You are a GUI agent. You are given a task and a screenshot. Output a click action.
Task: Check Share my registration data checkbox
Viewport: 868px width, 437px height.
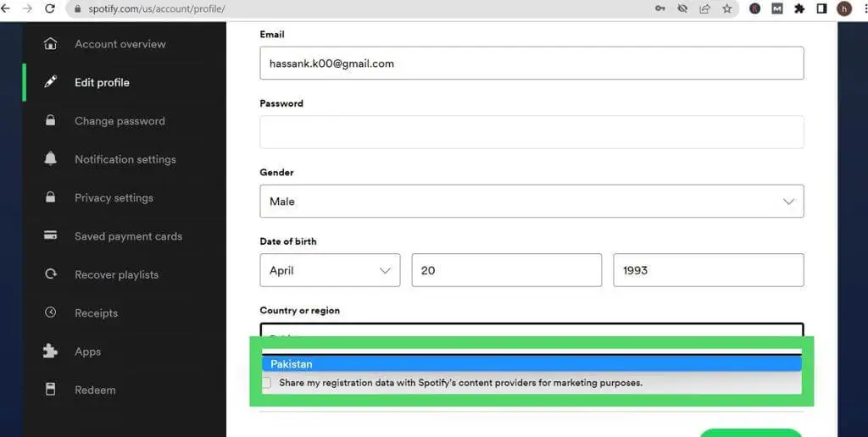(x=266, y=383)
